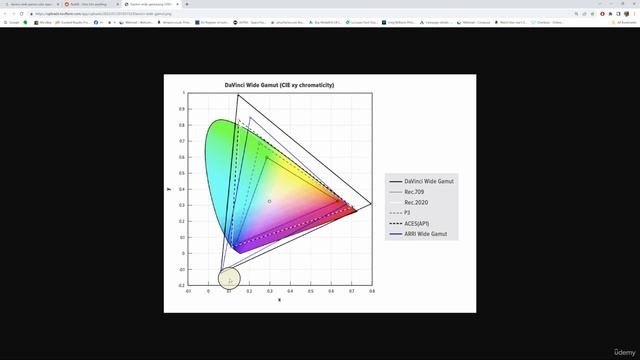Open the Google bookmark
The image size is (640, 360).
pyautogui.click(x=11, y=22)
